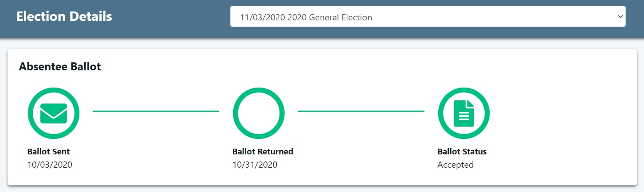Click the empty circle Ballot Returned icon
The image size is (644, 192).
[x=259, y=113]
